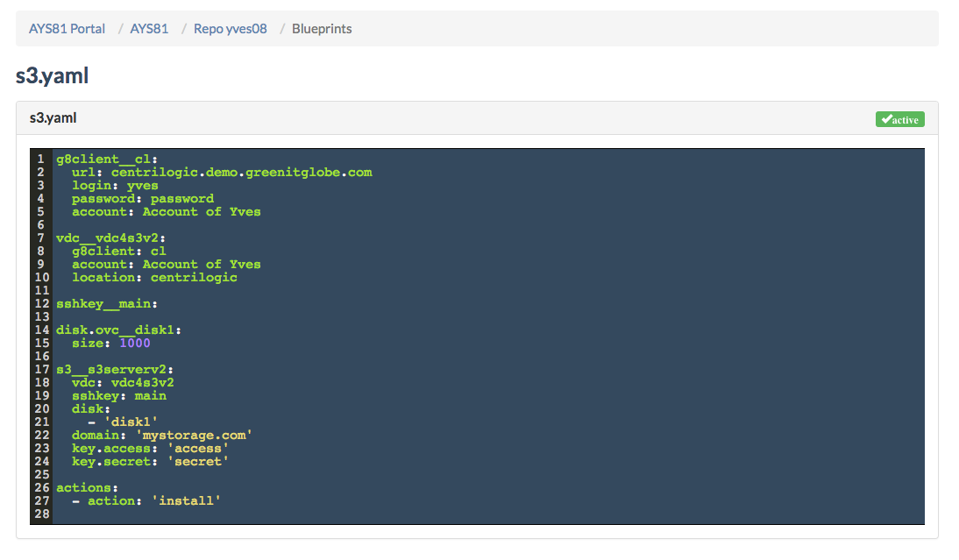Click the Blueprints breadcrumb item
This screenshot has height=560, width=959.
pos(322,29)
